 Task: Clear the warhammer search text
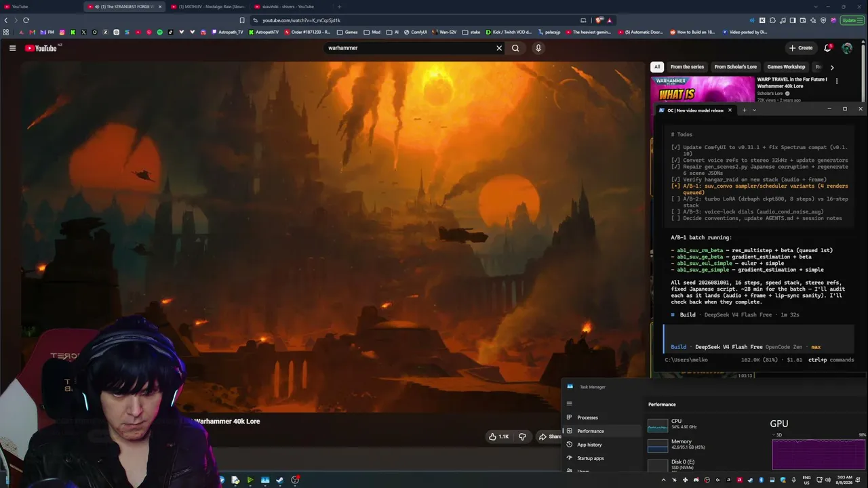click(x=499, y=48)
